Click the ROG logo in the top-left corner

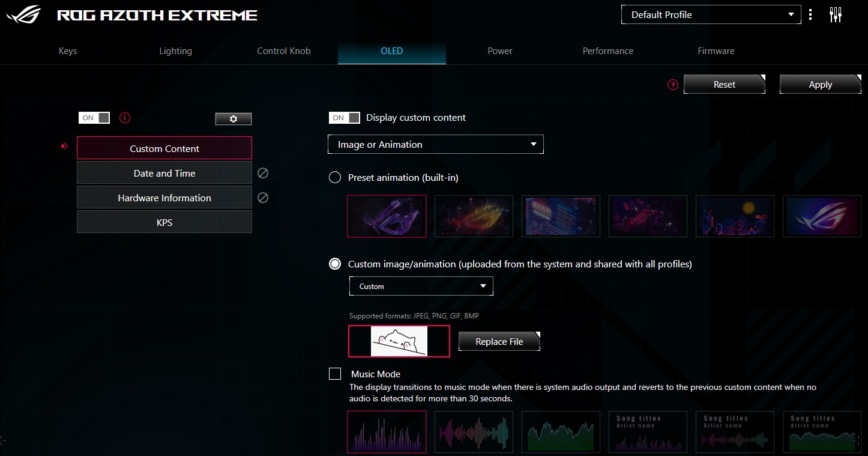(x=24, y=14)
